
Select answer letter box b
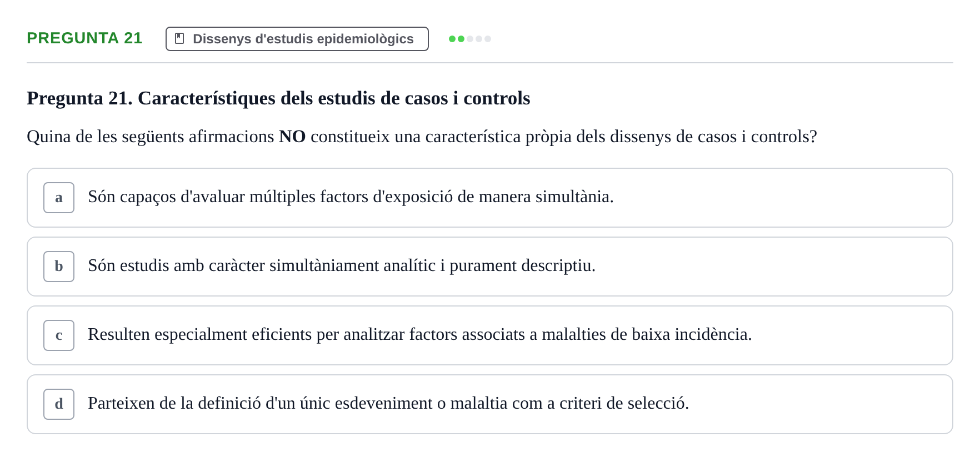click(x=59, y=267)
